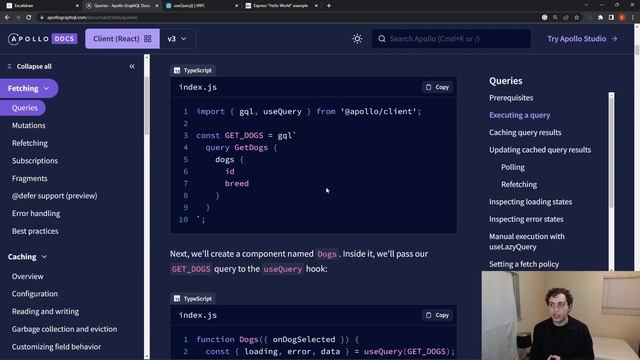Bookmark this page with star icon
This screenshot has width=640, height=360.
click(x=576, y=18)
